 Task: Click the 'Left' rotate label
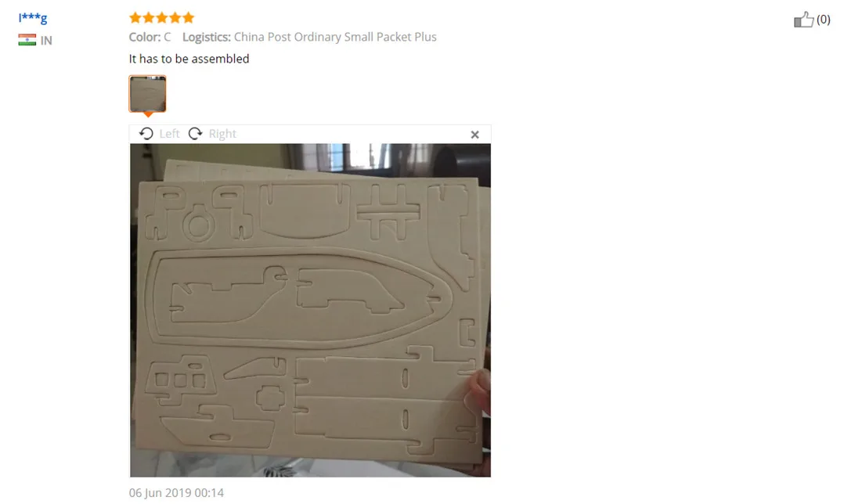(x=169, y=134)
